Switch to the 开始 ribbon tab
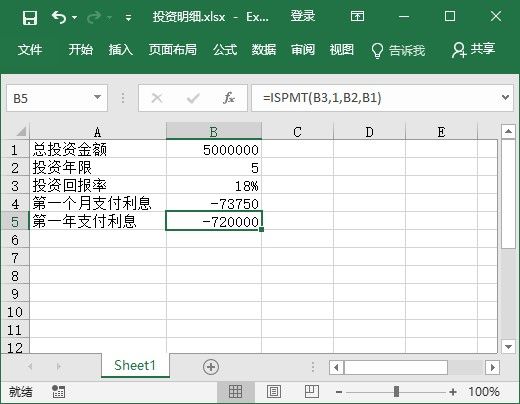The height and width of the screenshot is (404, 520). [81, 50]
